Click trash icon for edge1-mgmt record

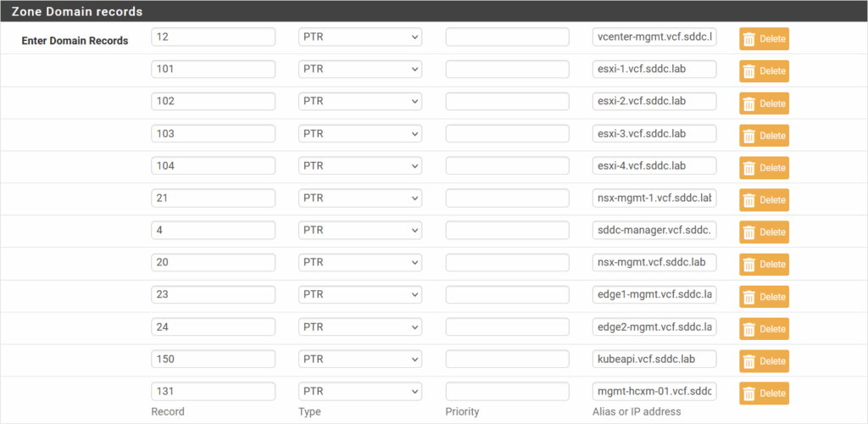pyautogui.click(x=749, y=297)
